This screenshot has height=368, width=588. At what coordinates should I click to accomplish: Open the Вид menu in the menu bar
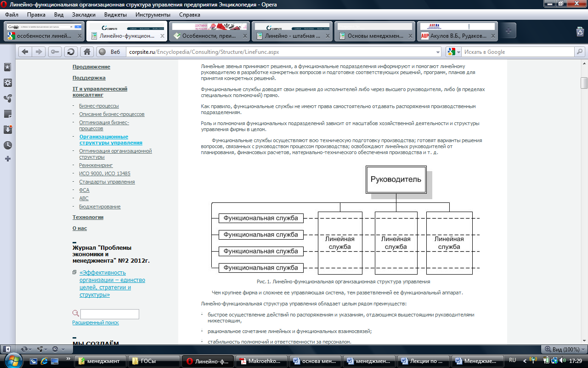tap(59, 14)
